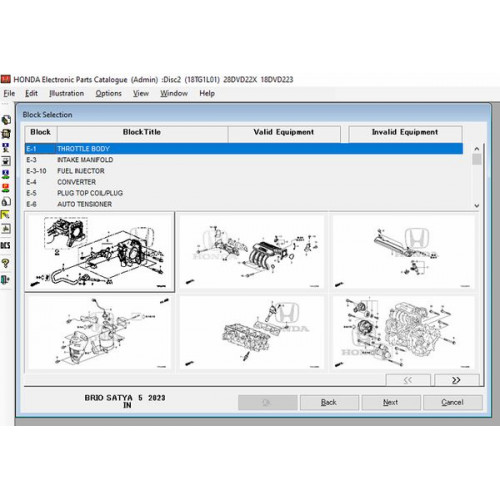500x500 pixels.
Task: Click the framed box icon in the left toolbar
Action: (6, 161)
